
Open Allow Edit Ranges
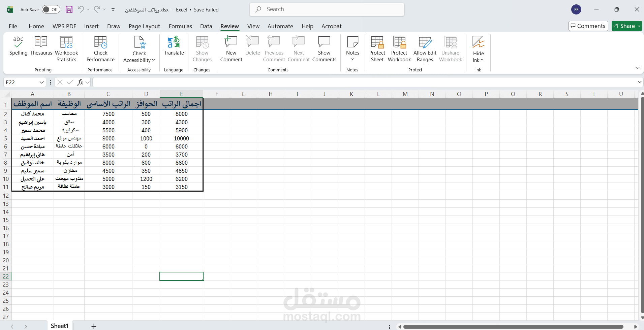(x=425, y=49)
